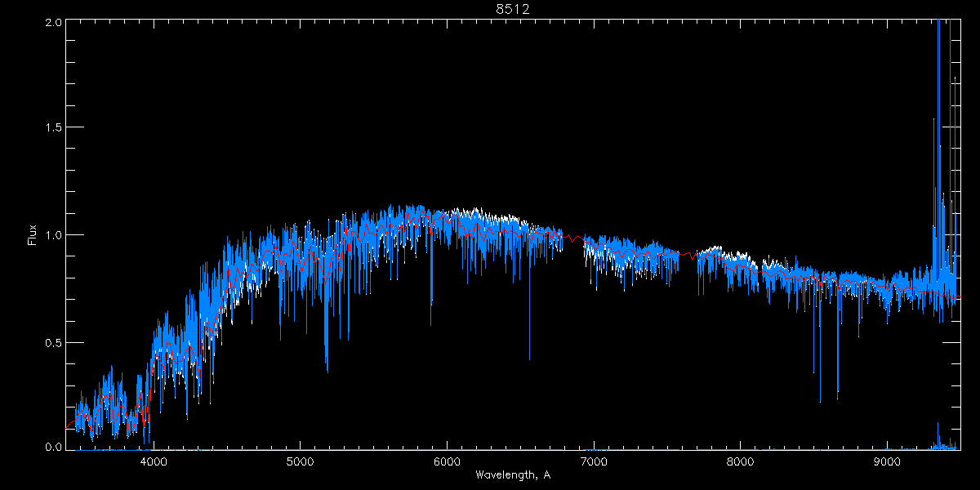Pick the absorption dip bottom near 6560
The image size is (980, 490).
(529, 358)
